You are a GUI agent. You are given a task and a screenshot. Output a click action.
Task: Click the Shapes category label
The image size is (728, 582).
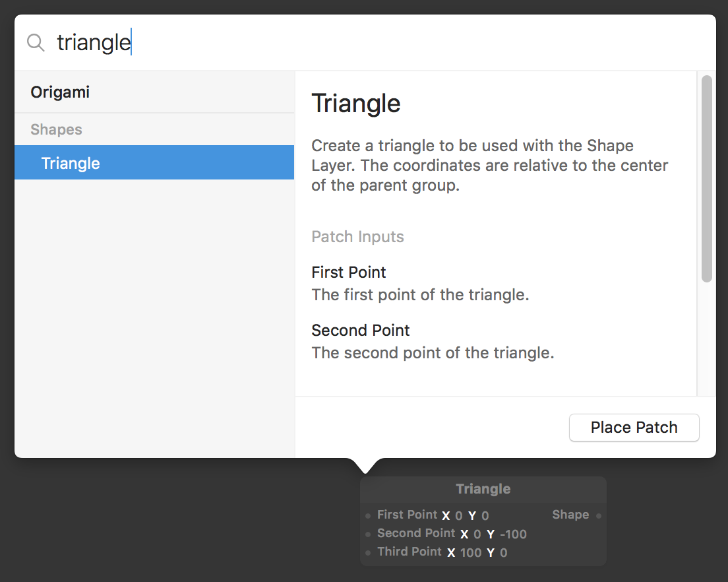(x=56, y=129)
